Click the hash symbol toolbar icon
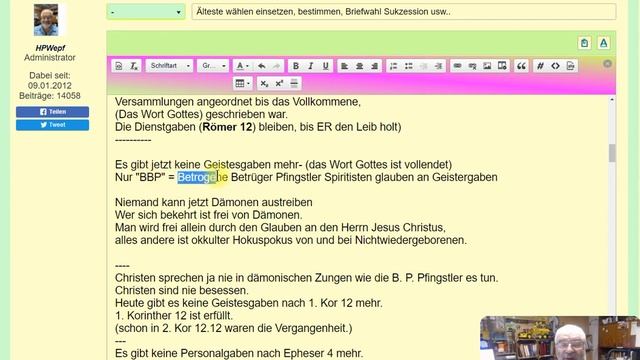Screen dimensions: 640x360 (x=540, y=66)
